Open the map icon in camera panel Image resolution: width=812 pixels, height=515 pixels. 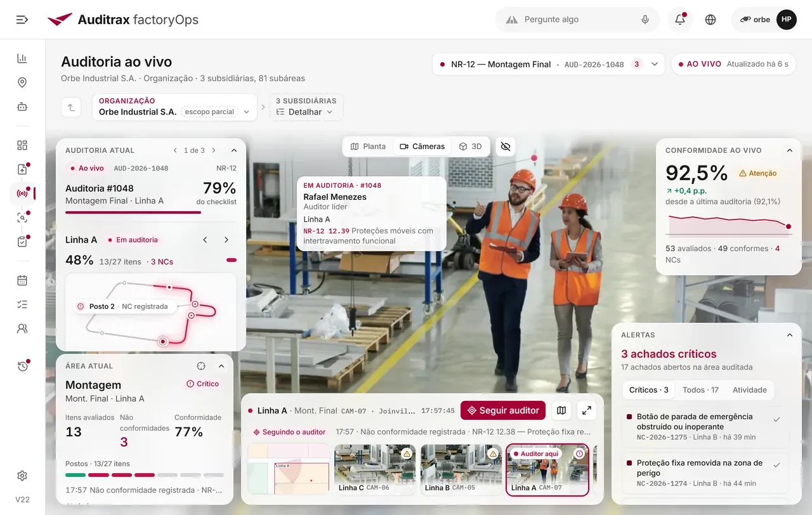tap(561, 410)
